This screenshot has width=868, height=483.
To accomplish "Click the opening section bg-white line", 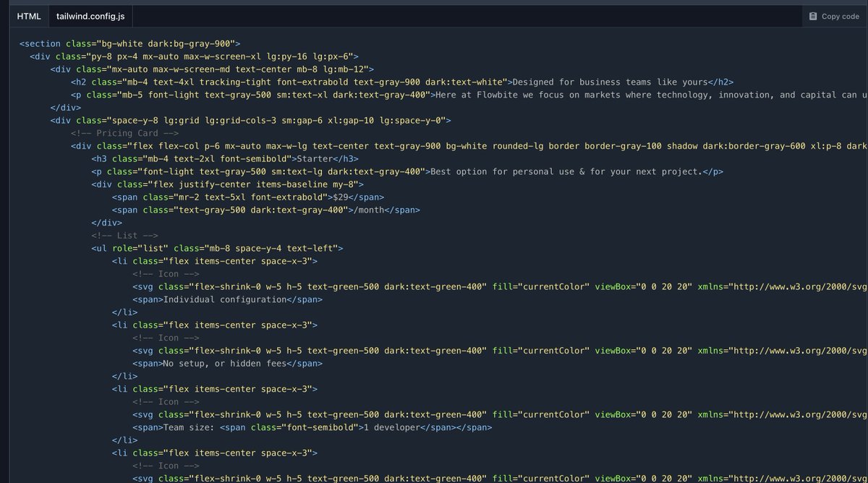I will coord(130,43).
